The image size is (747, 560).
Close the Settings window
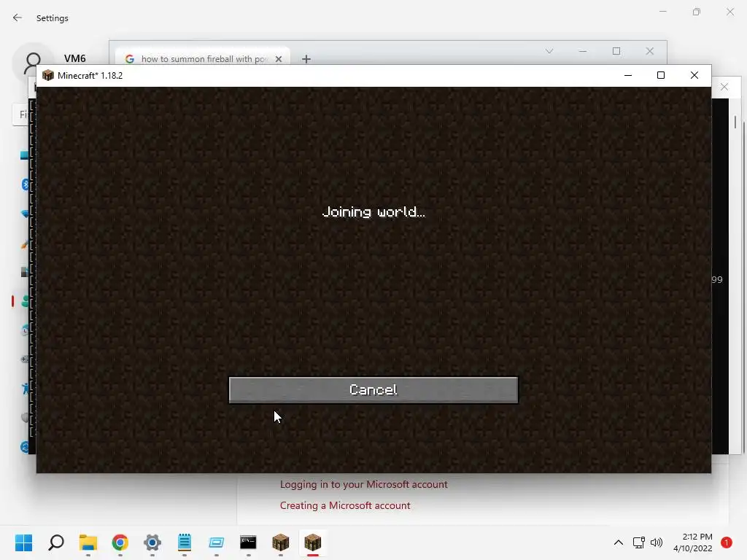click(x=729, y=12)
